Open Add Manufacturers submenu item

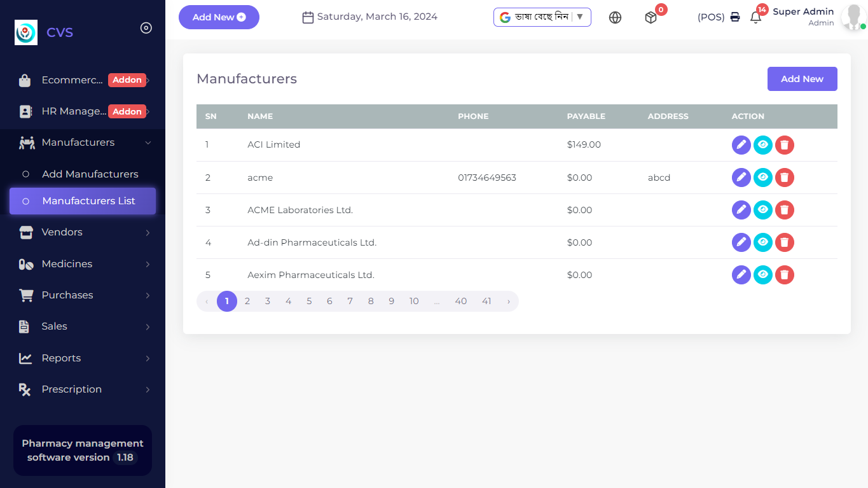pos(90,174)
